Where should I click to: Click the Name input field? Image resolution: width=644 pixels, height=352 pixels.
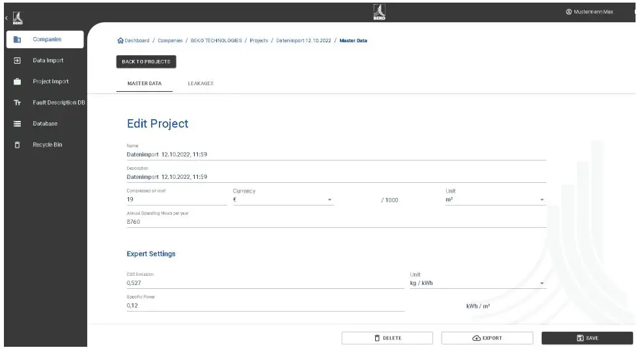coord(337,155)
